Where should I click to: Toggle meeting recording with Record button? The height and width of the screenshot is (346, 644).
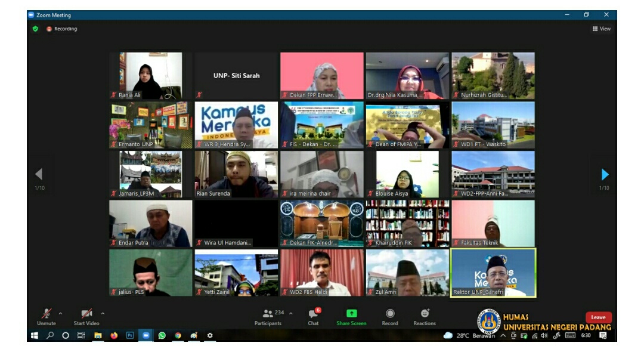390,316
